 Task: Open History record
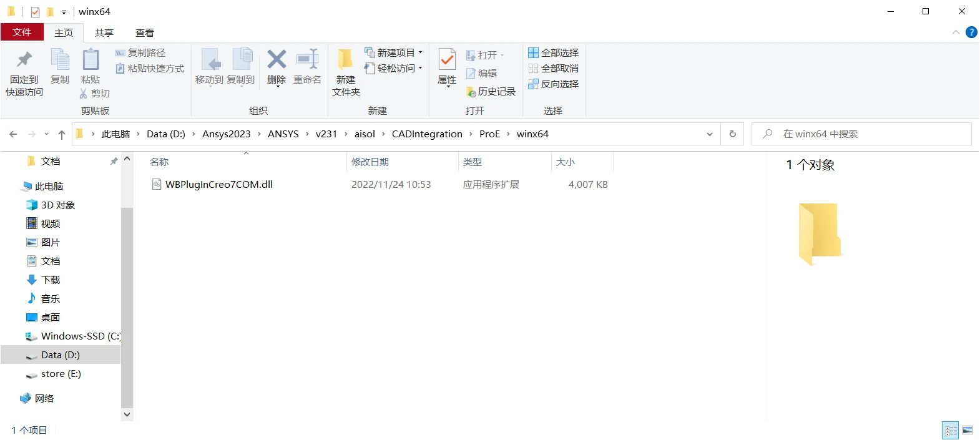click(x=491, y=92)
